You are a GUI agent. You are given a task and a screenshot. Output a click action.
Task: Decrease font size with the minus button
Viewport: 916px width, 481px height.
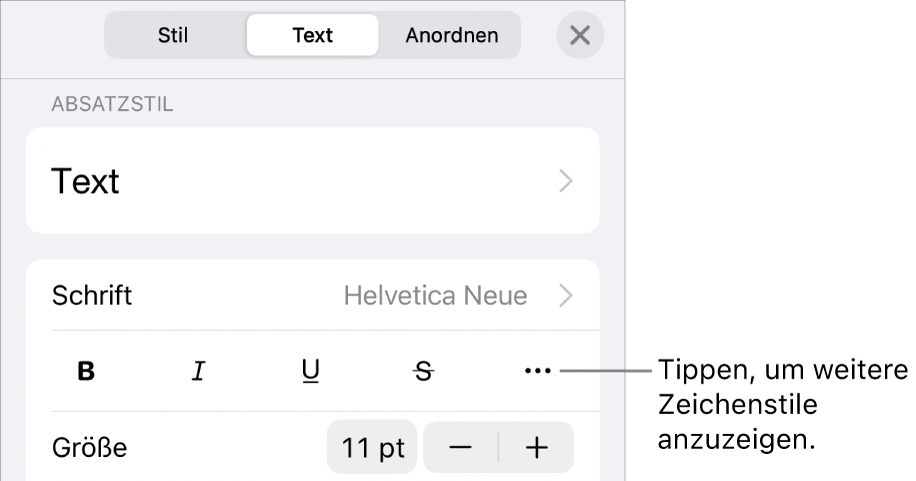[x=460, y=448]
